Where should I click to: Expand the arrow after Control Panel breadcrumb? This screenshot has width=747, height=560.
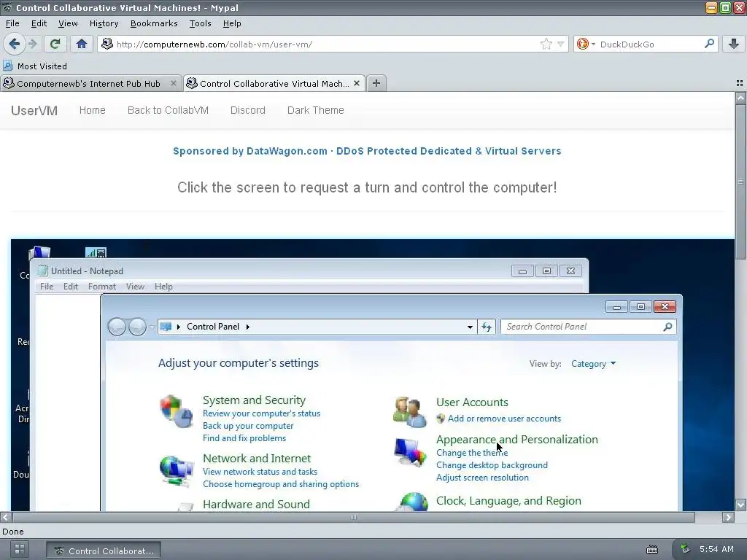248,327
